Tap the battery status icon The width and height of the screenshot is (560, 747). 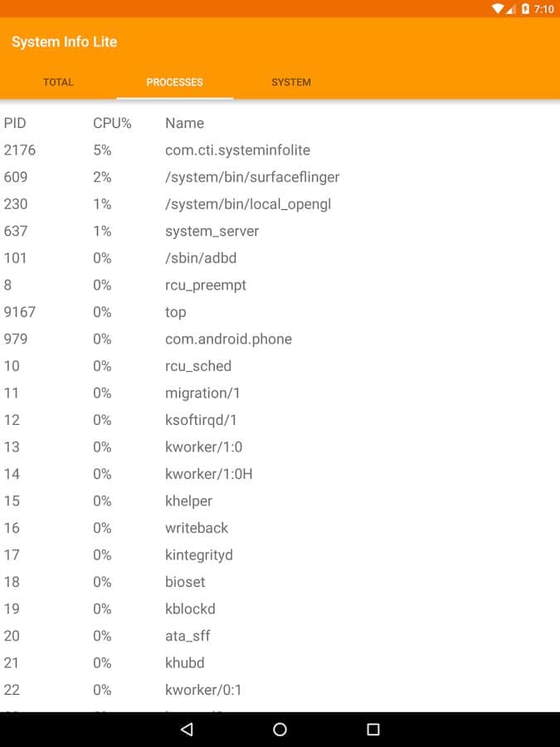coord(525,9)
